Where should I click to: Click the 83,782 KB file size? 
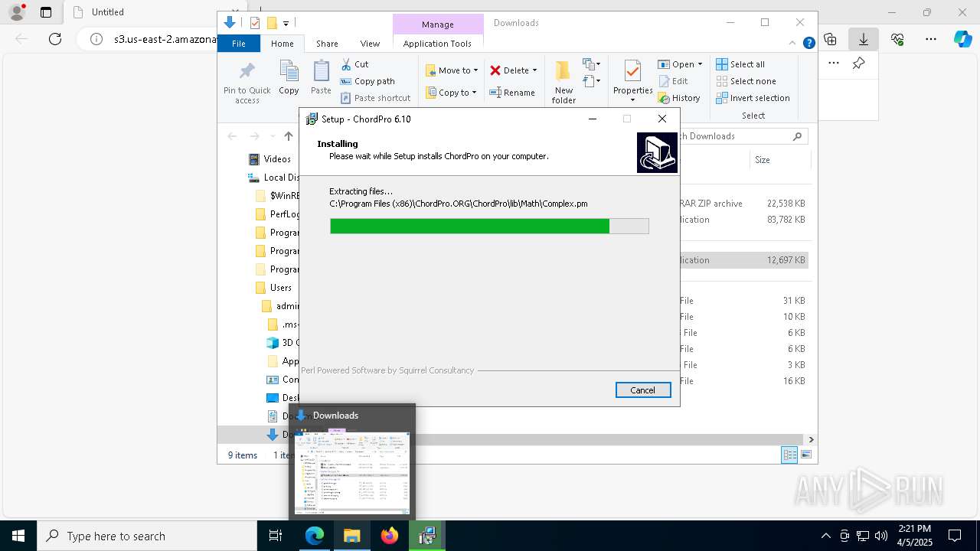click(x=786, y=220)
